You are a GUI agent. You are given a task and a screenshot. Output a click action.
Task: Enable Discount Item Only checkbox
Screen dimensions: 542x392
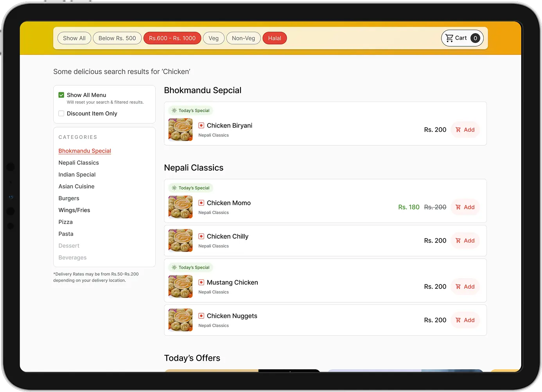tap(61, 113)
